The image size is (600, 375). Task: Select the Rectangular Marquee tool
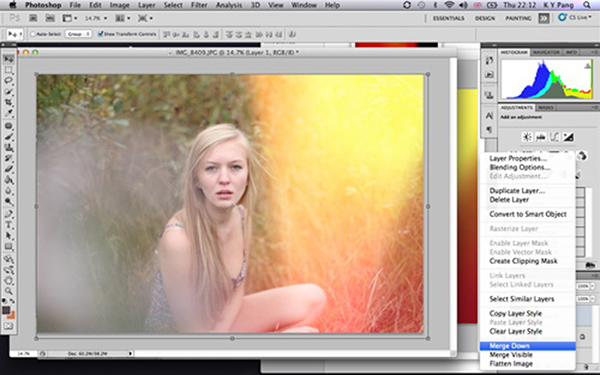coord(8,70)
